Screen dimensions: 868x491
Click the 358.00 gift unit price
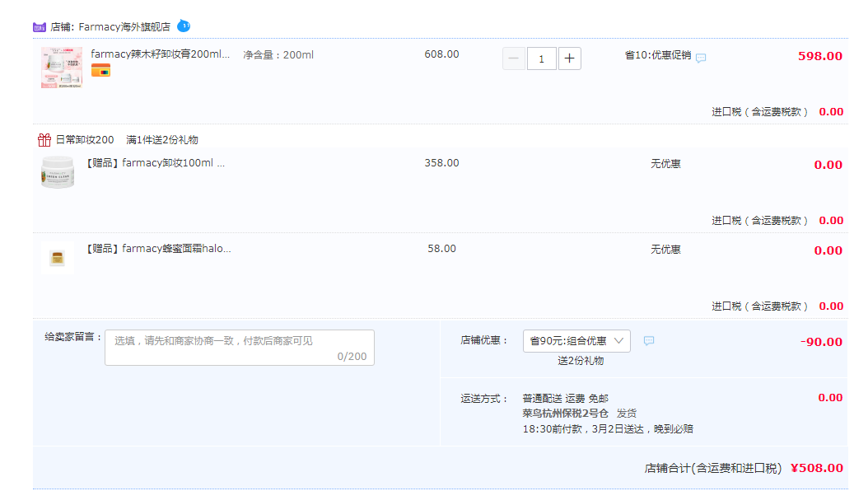pyautogui.click(x=441, y=163)
